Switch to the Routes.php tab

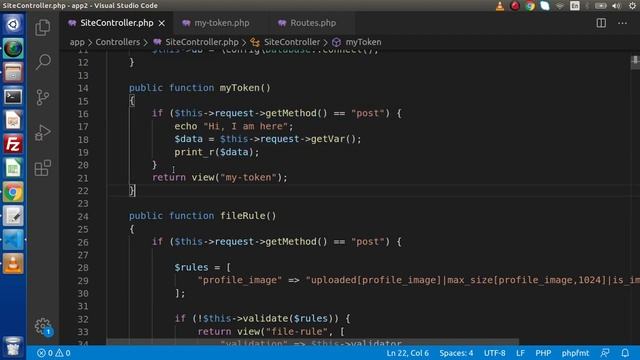(x=313, y=23)
